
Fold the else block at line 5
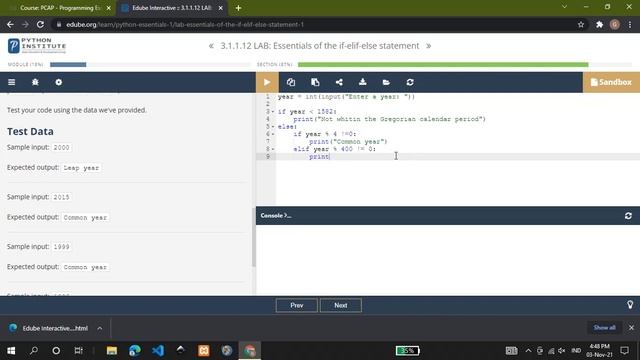coord(273,127)
